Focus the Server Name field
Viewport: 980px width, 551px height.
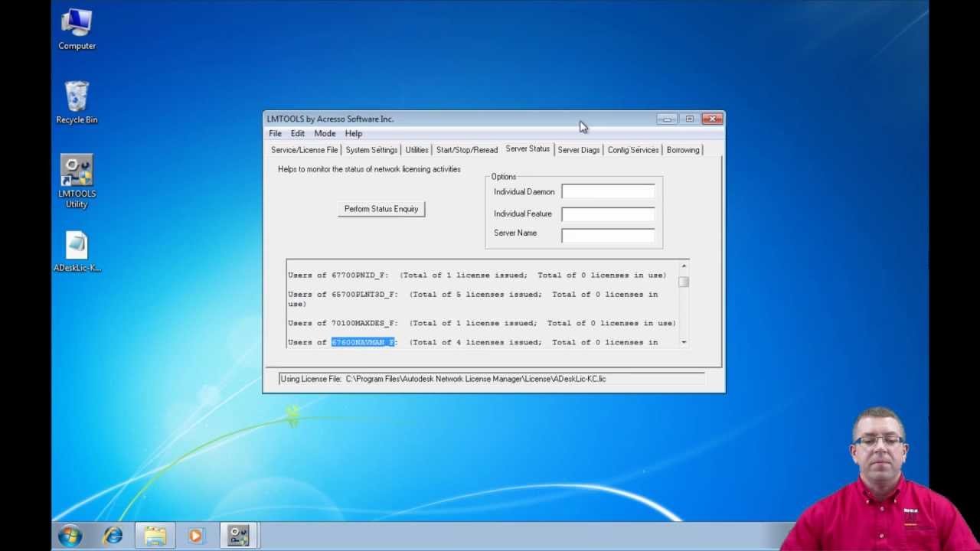[608, 234]
